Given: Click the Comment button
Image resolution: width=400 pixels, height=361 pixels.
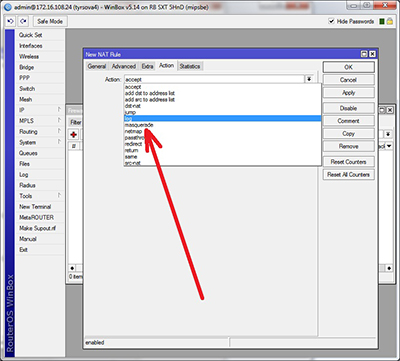Looking at the screenshot, I should (348, 121).
